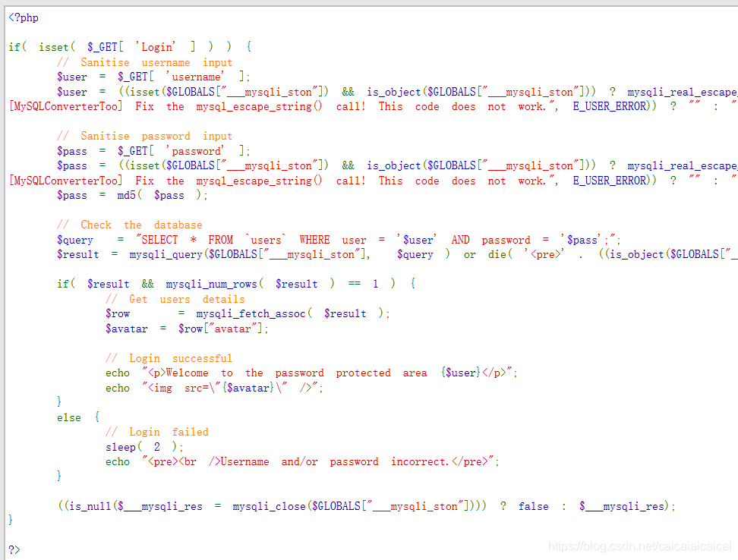This screenshot has width=738, height=560.
Task: Click first [MySQLConverterToo] error text
Action: (x=65, y=106)
